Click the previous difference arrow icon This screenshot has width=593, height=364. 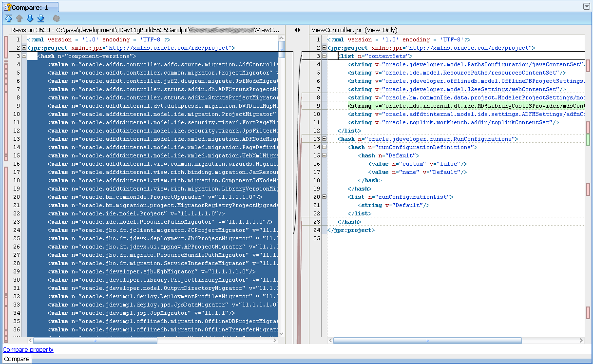click(x=19, y=18)
